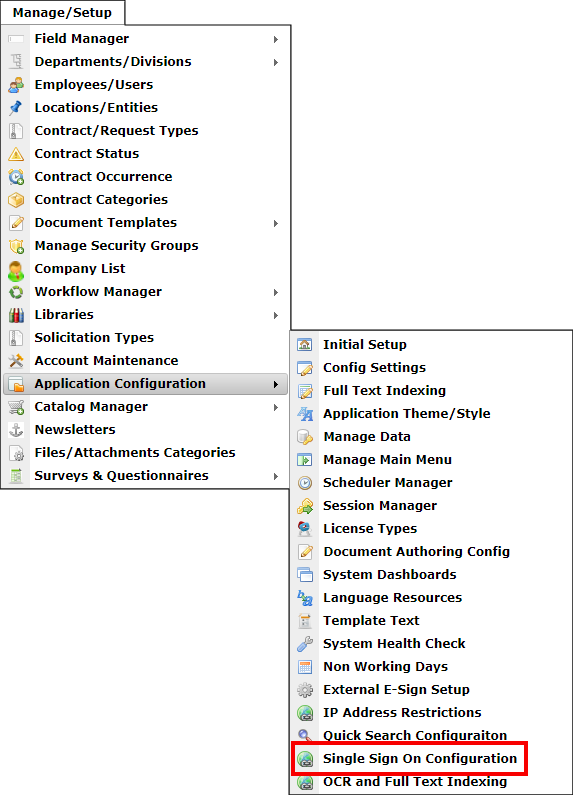Viewport: 573px width, 795px height.
Task: Click the External E-Sign Setup gear icon
Action: click(x=305, y=690)
